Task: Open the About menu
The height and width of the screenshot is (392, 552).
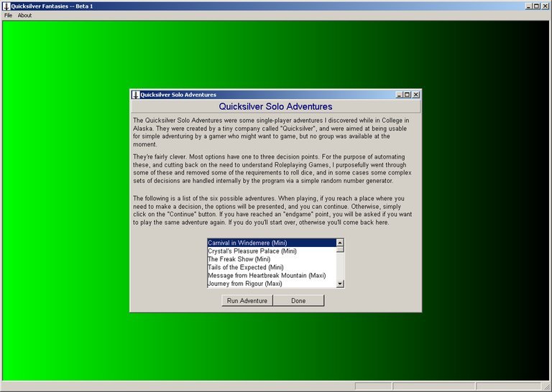Action: (24, 15)
